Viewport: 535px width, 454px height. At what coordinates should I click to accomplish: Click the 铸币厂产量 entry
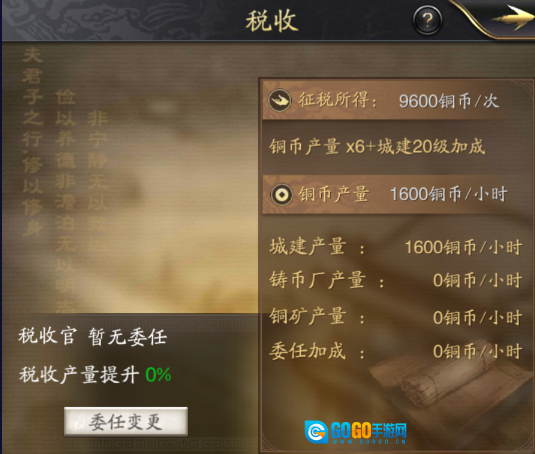[396, 280]
